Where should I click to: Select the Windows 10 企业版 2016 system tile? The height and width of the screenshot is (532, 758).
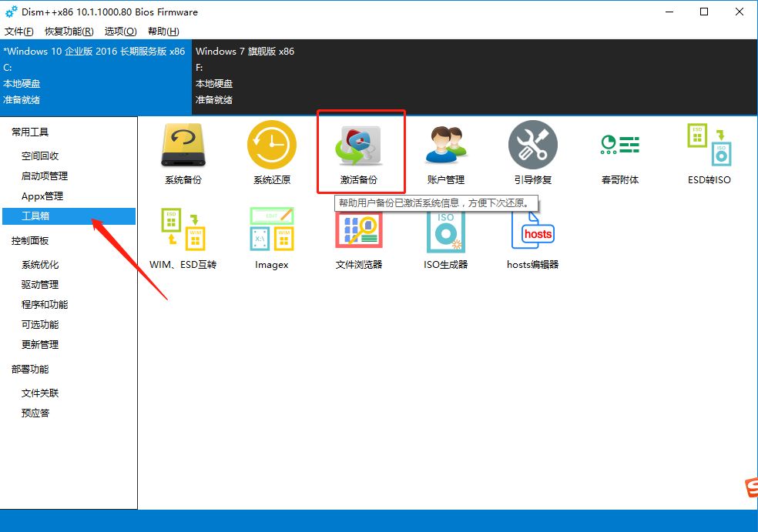pyautogui.click(x=96, y=76)
